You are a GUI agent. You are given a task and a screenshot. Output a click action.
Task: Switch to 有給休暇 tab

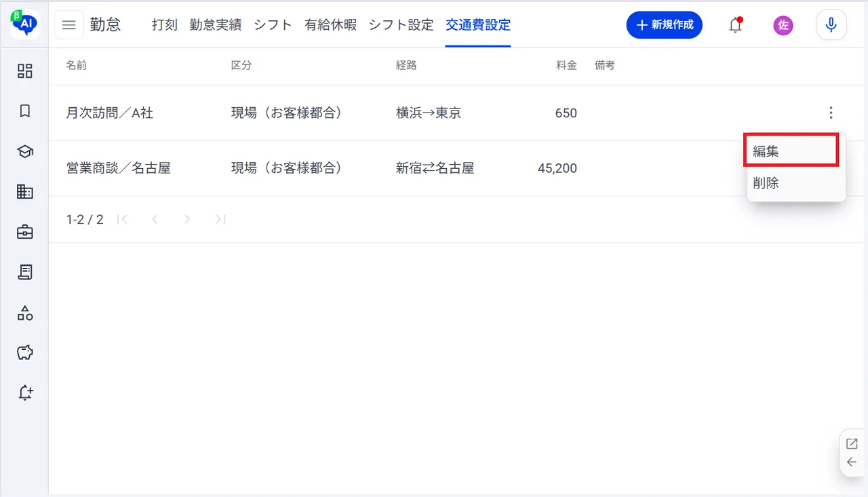331,25
